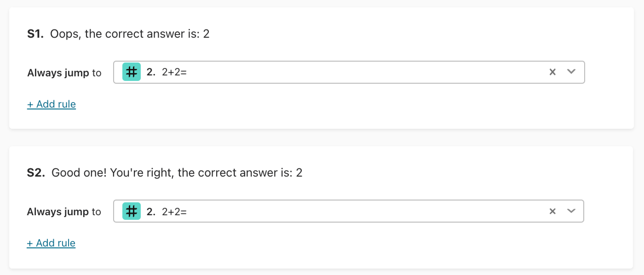Click the '2.' question number in S2 field

coord(151,212)
